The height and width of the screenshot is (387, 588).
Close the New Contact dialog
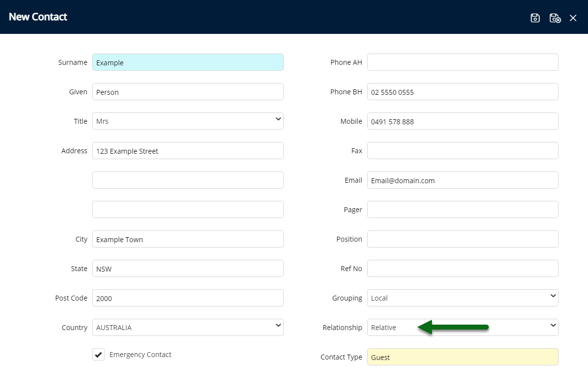pyautogui.click(x=573, y=18)
